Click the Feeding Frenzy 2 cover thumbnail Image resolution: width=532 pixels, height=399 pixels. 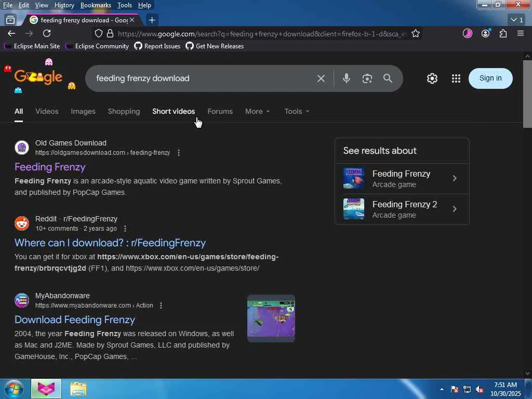point(353,209)
